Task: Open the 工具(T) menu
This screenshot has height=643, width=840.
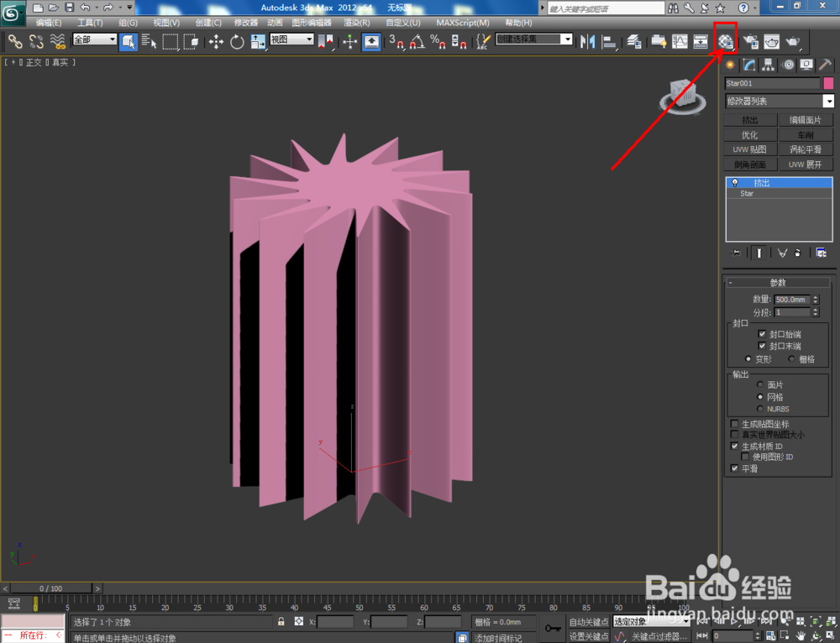Action: click(90, 23)
